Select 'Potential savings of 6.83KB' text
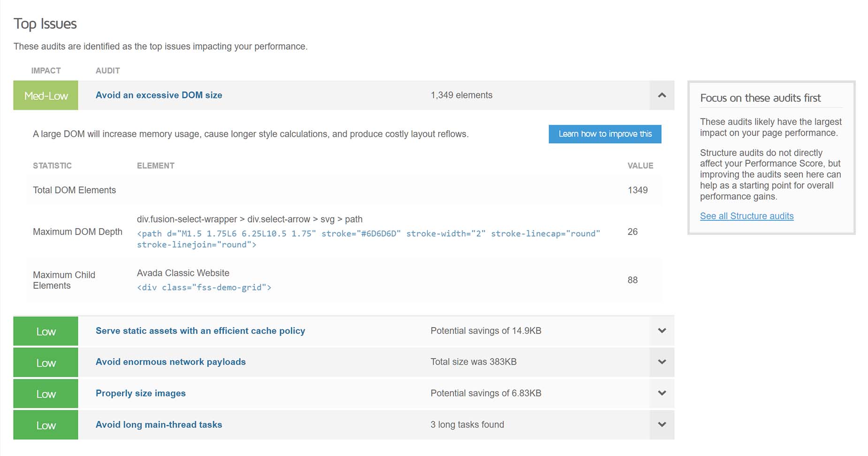 coord(486,393)
